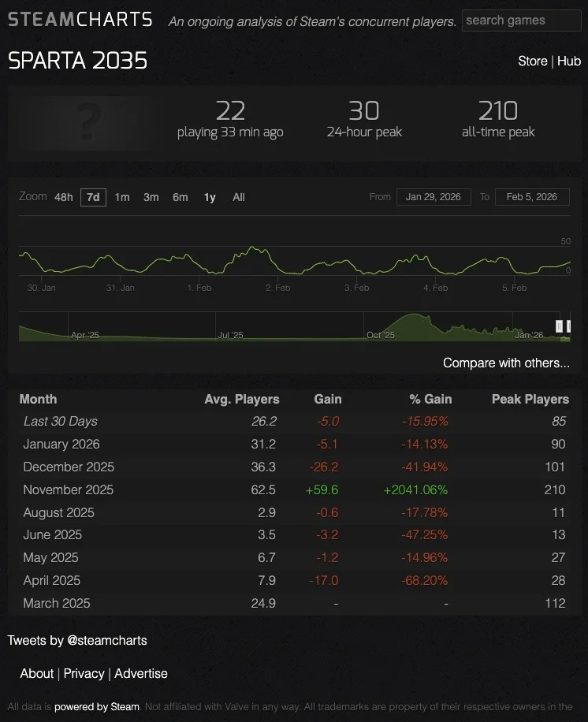
Task: Open the Store link
Action: [x=532, y=61]
